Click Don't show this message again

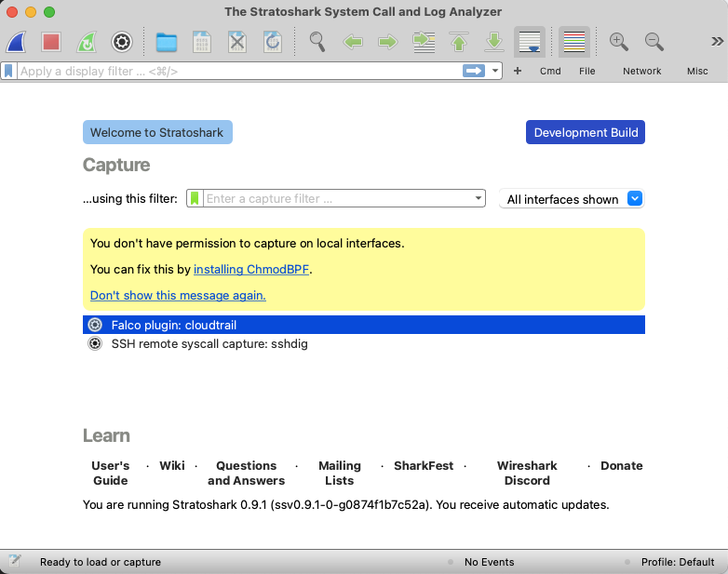pos(178,295)
